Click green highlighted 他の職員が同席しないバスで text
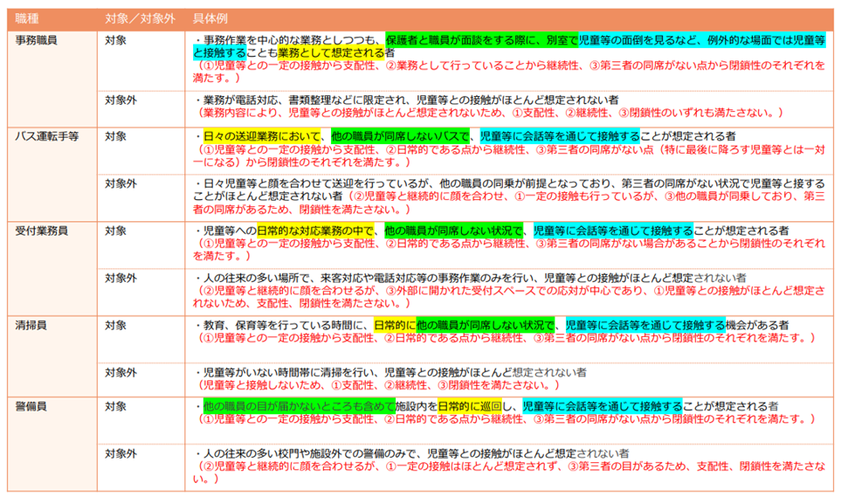 click(400, 136)
